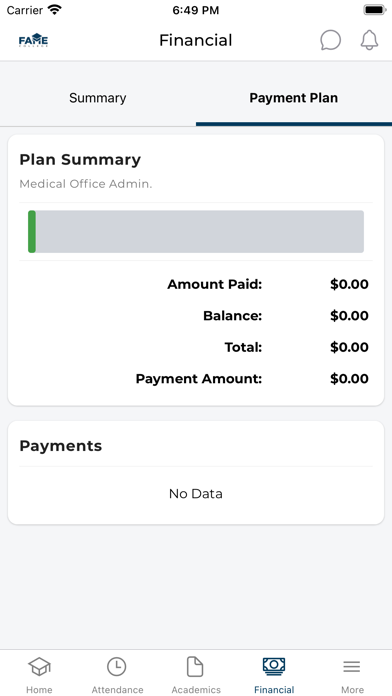Switch to the Summary tab
392x696 pixels.
98,98
